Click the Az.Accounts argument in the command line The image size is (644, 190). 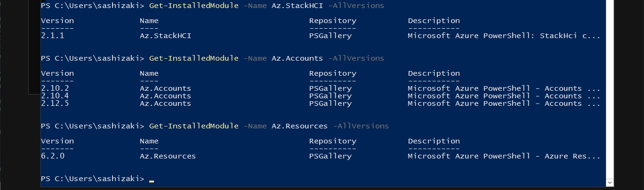coord(297,58)
